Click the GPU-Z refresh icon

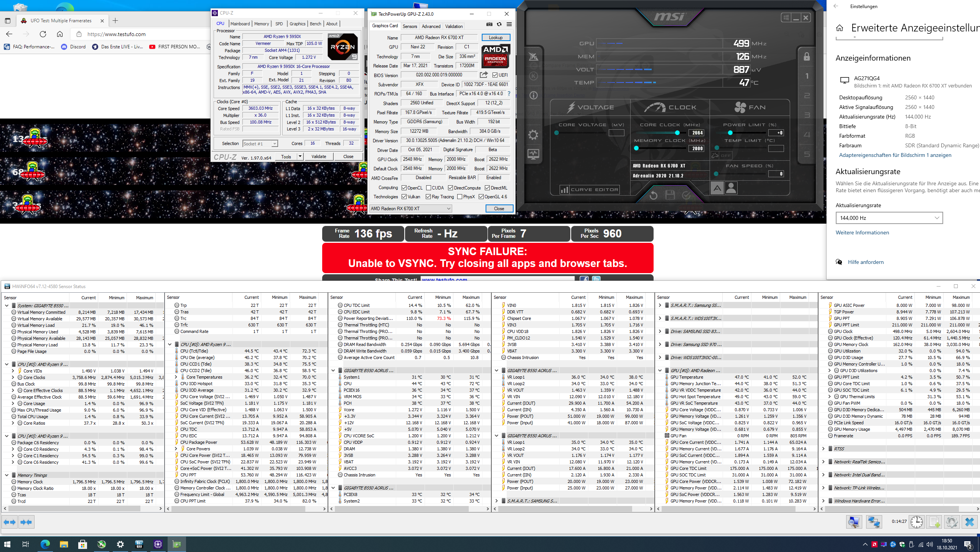499,25
